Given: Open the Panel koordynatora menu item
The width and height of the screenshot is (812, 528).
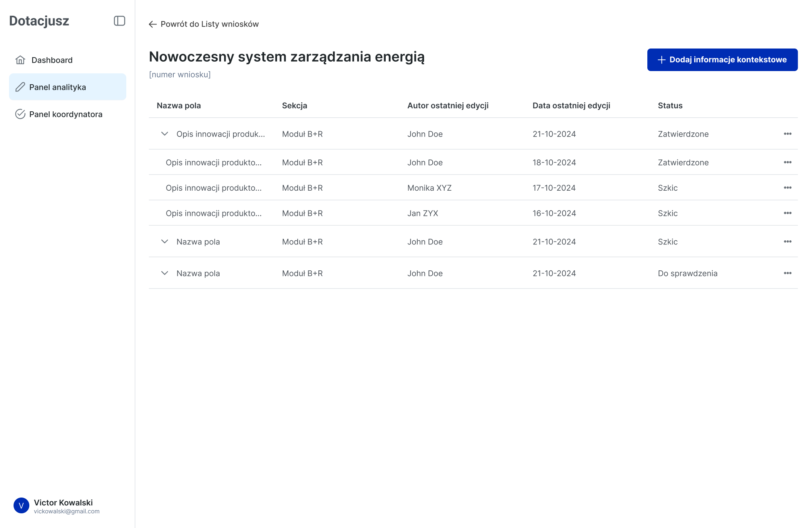Looking at the screenshot, I should coord(65,114).
